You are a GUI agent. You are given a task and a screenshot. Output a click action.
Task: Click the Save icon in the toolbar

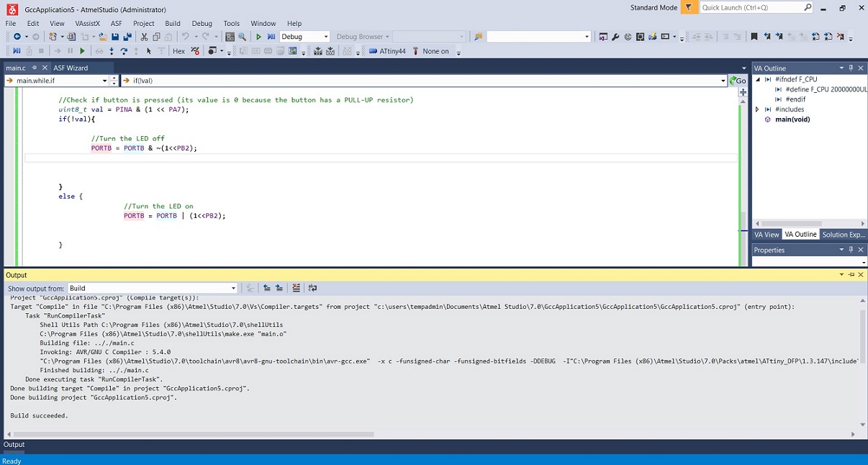[115, 37]
